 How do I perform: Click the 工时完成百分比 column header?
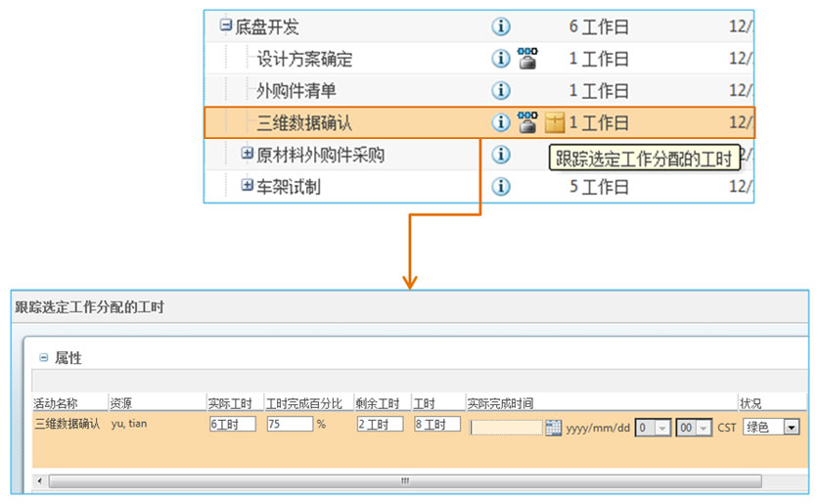(x=303, y=403)
